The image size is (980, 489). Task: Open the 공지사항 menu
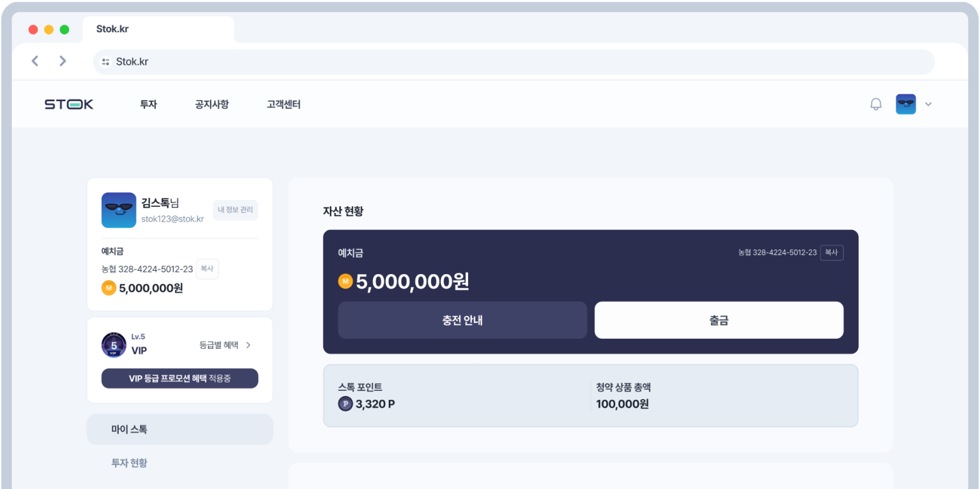click(212, 104)
